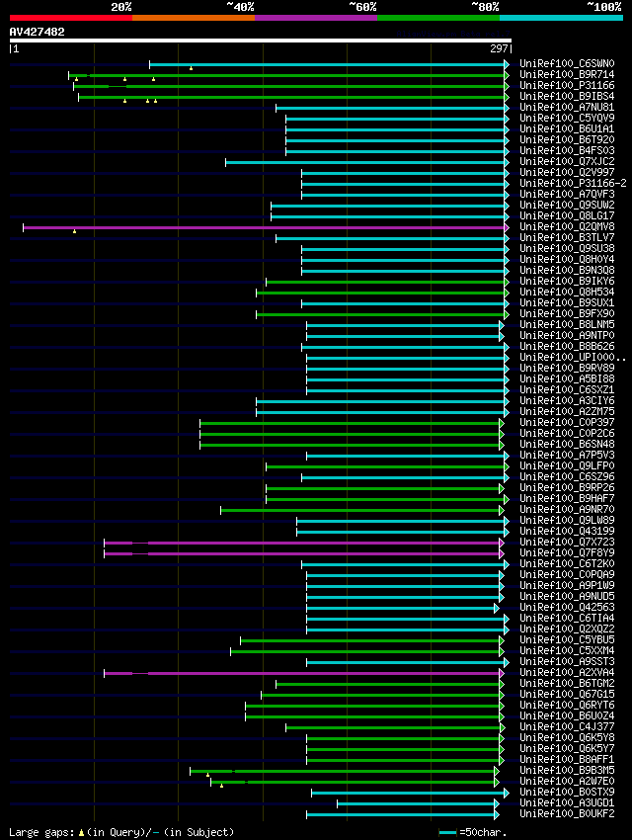Open the UniRef100_B0STX9 hit link
632x840 pixels.
tap(567, 793)
